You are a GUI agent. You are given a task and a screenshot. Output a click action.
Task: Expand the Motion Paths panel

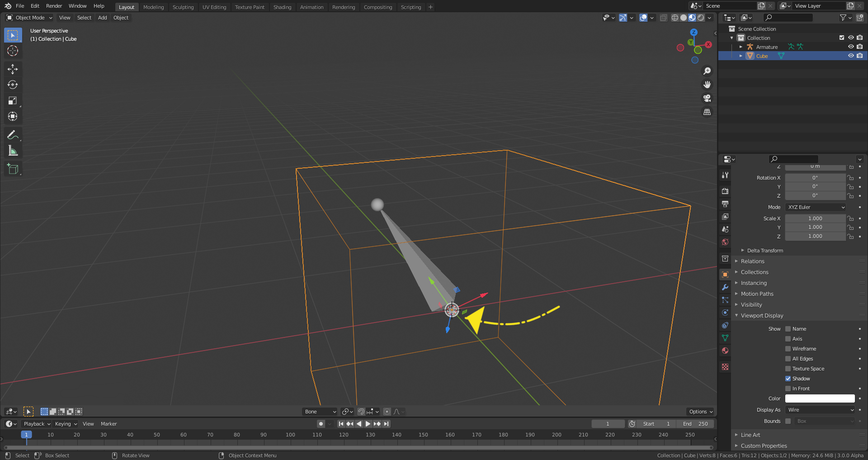[757, 294]
